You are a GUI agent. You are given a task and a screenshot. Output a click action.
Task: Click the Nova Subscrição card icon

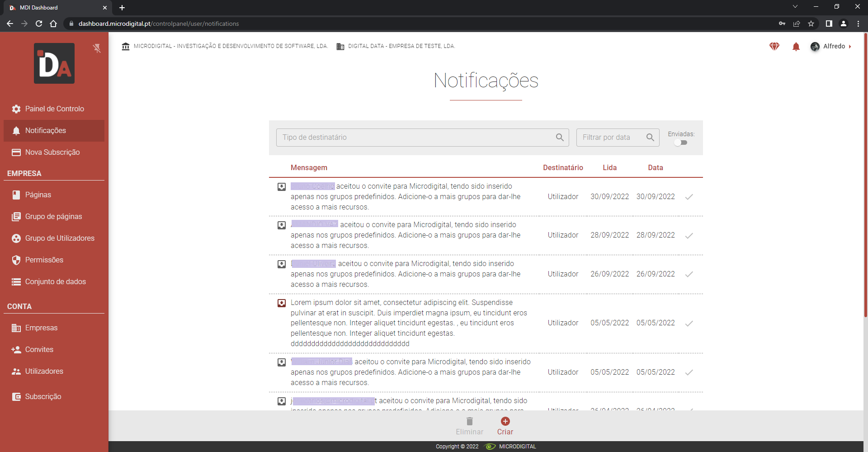pyautogui.click(x=16, y=152)
